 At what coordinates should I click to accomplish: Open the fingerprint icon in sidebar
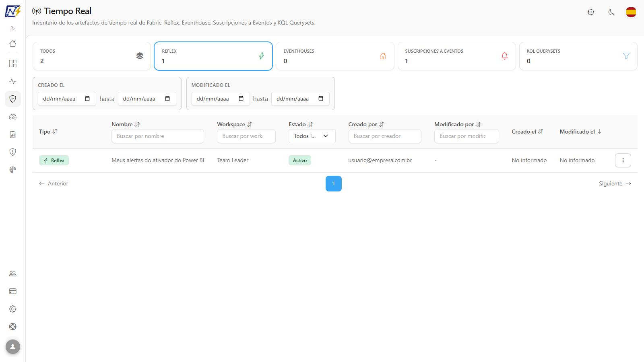[x=13, y=170]
